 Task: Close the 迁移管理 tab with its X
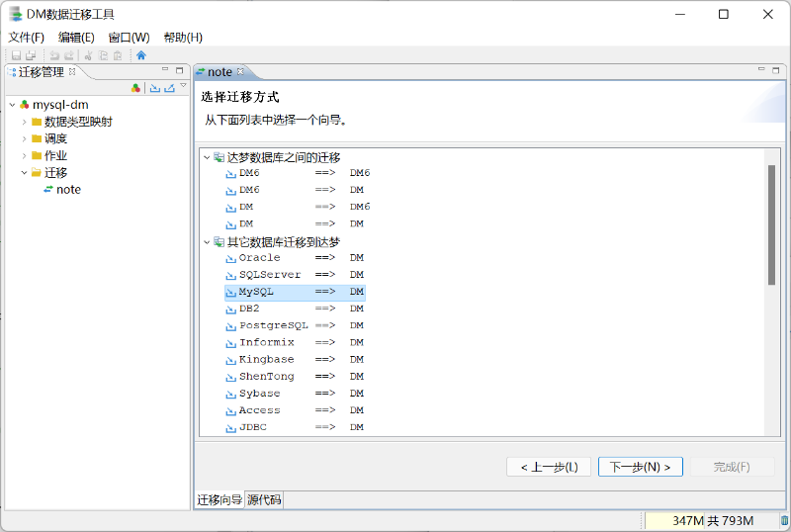(x=72, y=71)
